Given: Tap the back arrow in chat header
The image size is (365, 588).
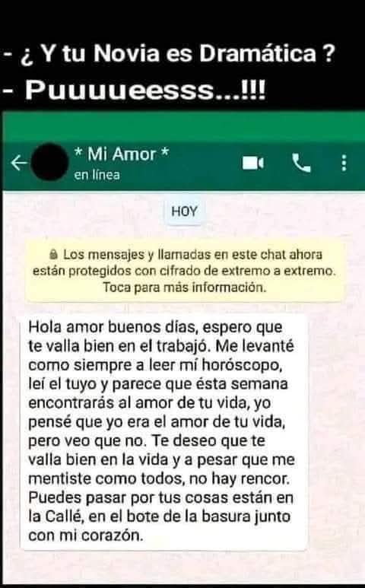Looking at the screenshot, I should tap(19, 163).
